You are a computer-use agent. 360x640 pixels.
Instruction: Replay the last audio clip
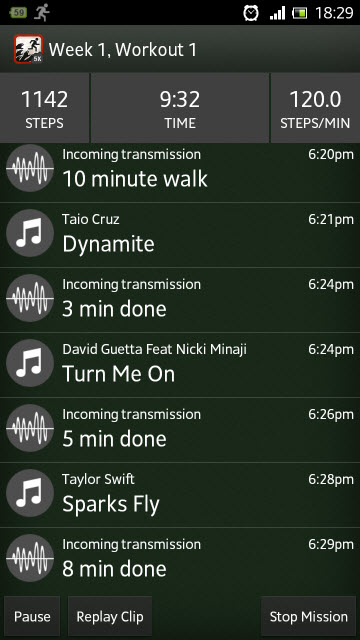pyautogui.click(x=110, y=616)
